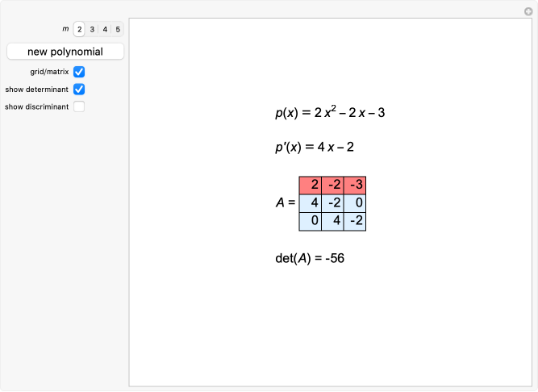Select m value 5

(x=118, y=29)
